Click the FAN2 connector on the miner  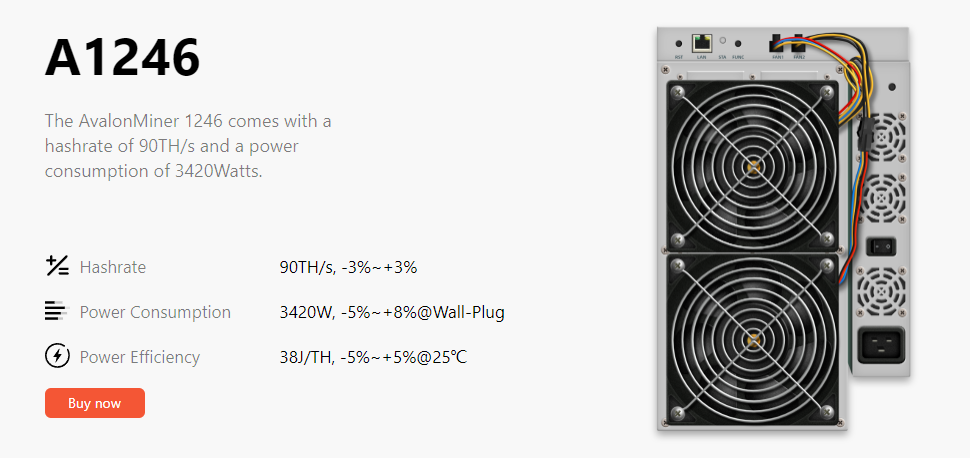click(x=798, y=45)
